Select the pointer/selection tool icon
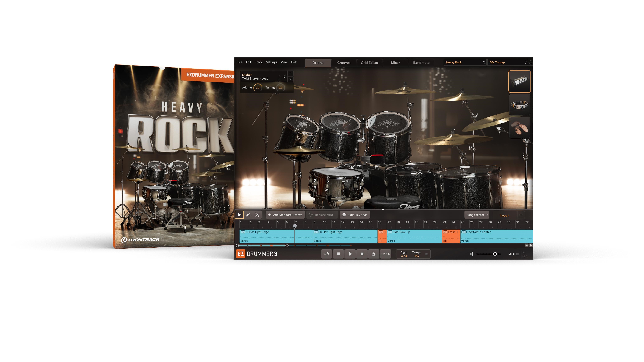Screen dimensions: 644x362 [239, 214]
